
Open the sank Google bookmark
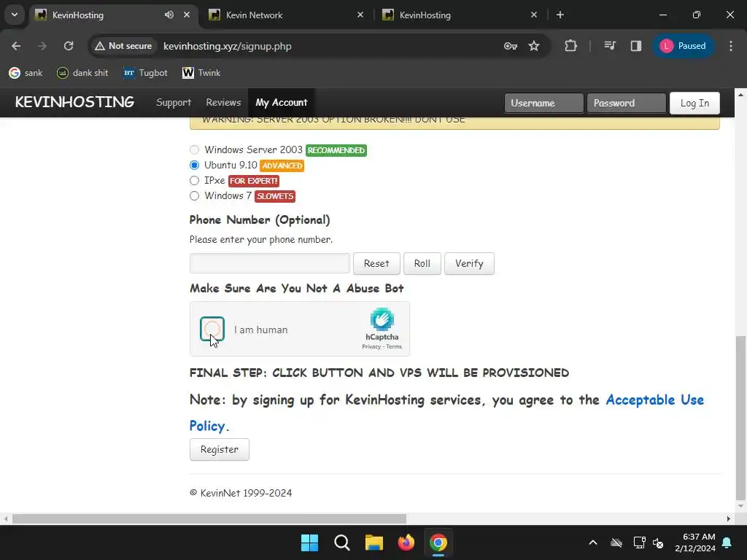point(26,73)
